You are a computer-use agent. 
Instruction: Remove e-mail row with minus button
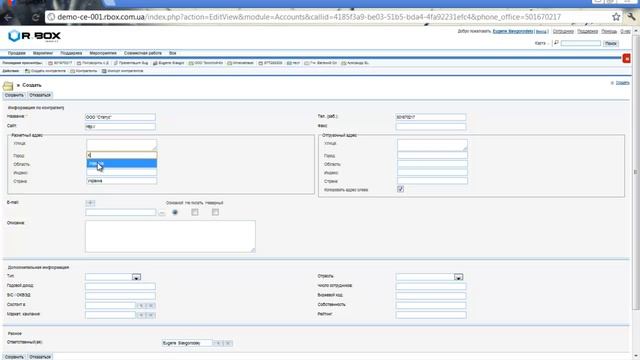162,213
